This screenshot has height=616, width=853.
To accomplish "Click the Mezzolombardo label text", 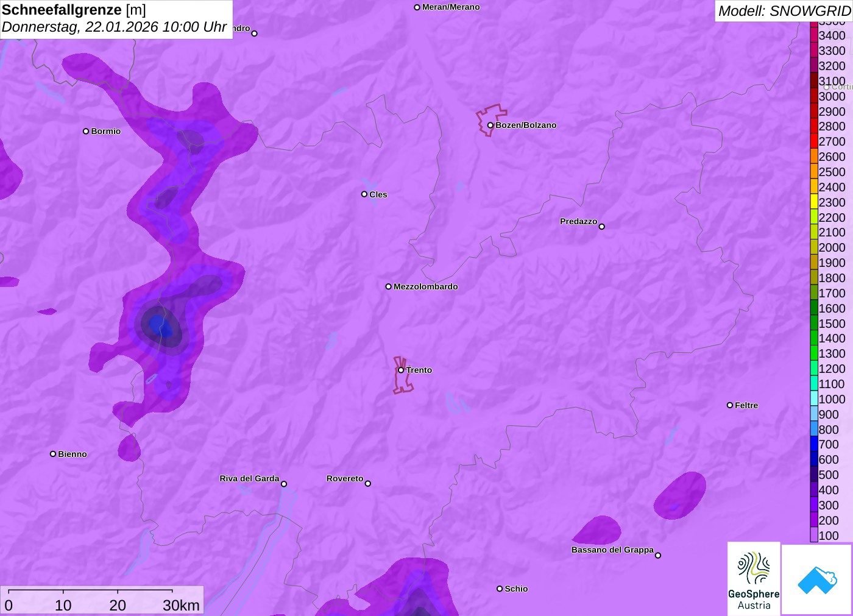I will [x=426, y=286].
